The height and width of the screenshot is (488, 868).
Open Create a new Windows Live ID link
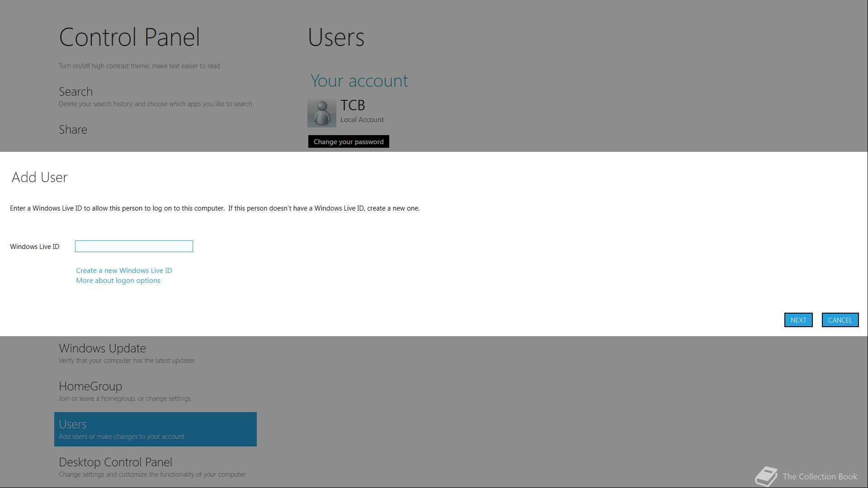(x=124, y=270)
